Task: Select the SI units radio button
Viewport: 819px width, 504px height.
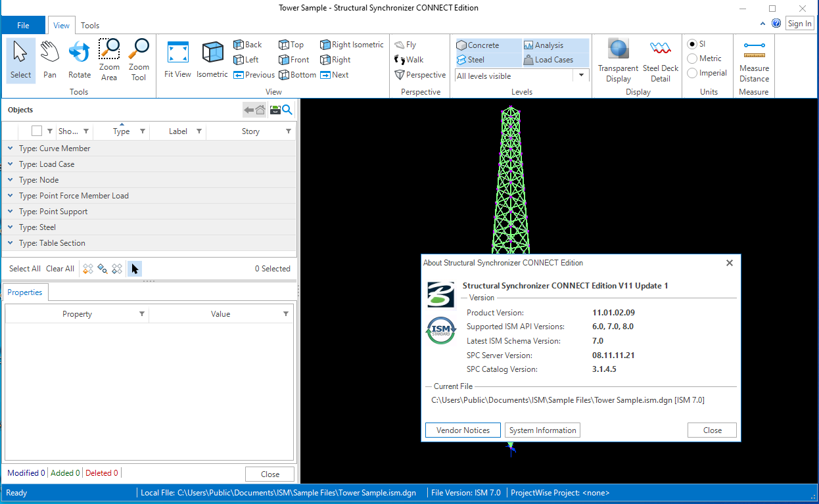Action: pos(692,44)
